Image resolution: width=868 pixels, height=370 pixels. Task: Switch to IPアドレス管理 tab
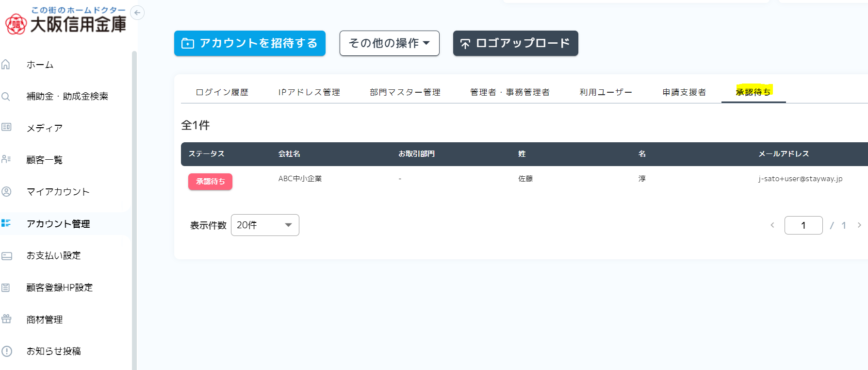tap(309, 92)
